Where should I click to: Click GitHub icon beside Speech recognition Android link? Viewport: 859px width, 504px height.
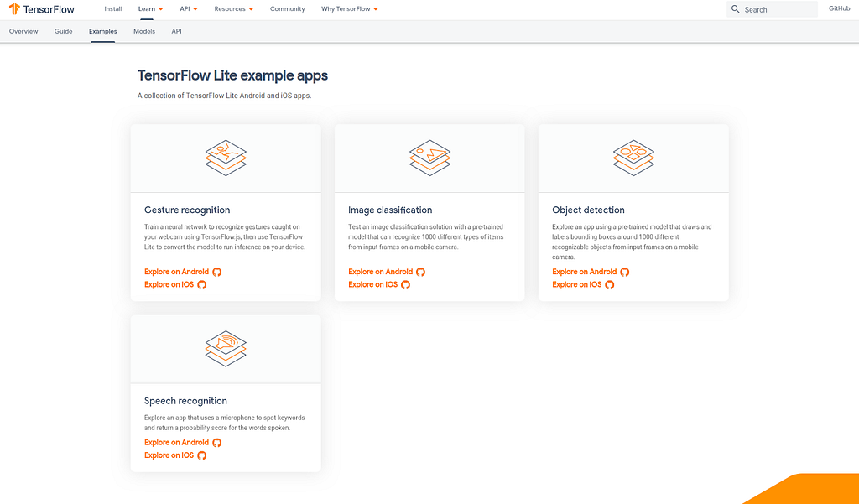[217, 443]
